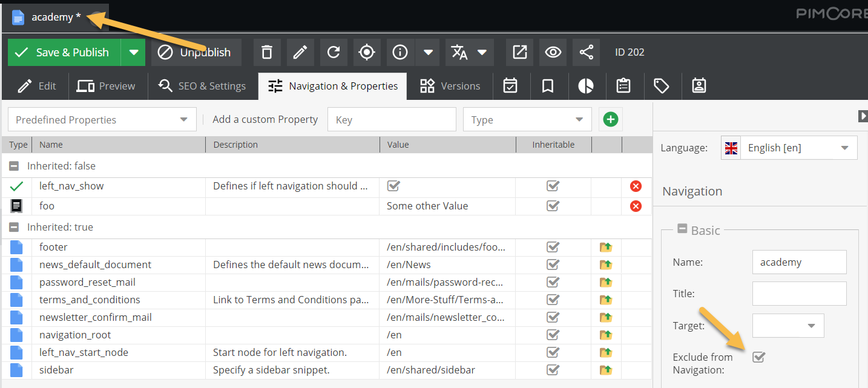Open document info with the info icon

(x=400, y=52)
